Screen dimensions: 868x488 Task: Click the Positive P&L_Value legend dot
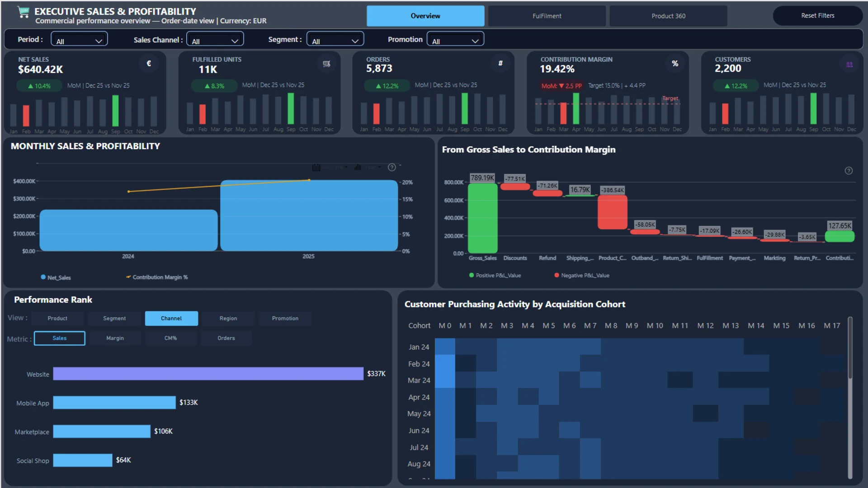click(472, 275)
